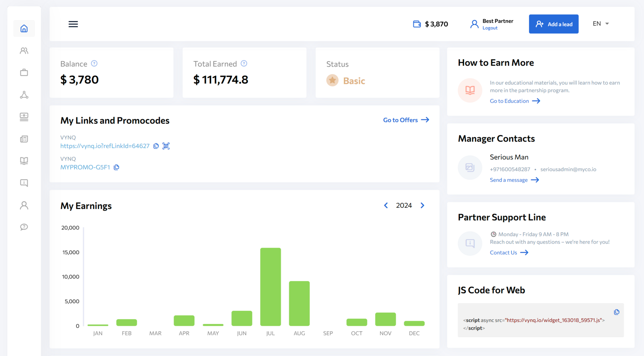Image resolution: width=644 pixels, height=356 pixels.
Task: Copy the VYNQ referral link
Action: point(156,146)
